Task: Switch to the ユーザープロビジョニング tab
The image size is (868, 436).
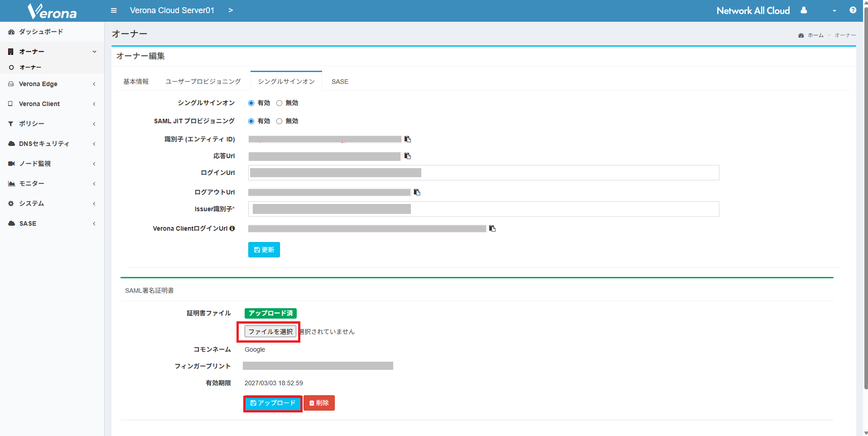Action: pyautogui.click(x=203, y=82)
